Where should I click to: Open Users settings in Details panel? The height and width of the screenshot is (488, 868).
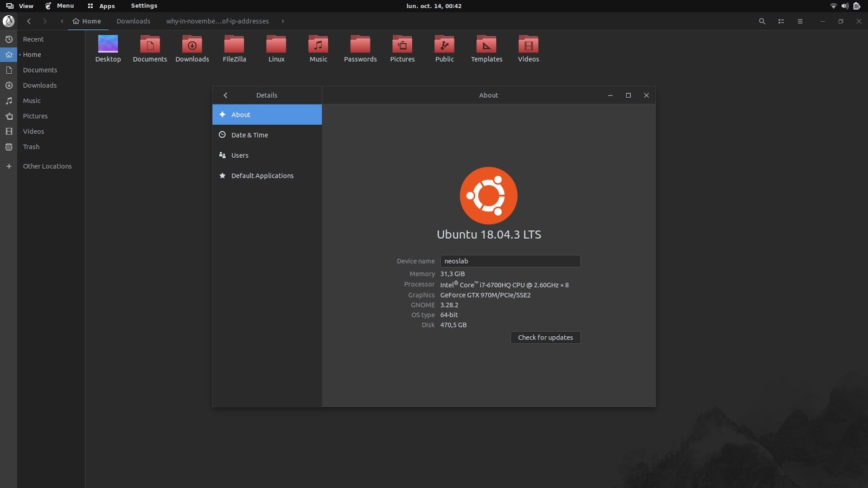[x=240, y=155]
